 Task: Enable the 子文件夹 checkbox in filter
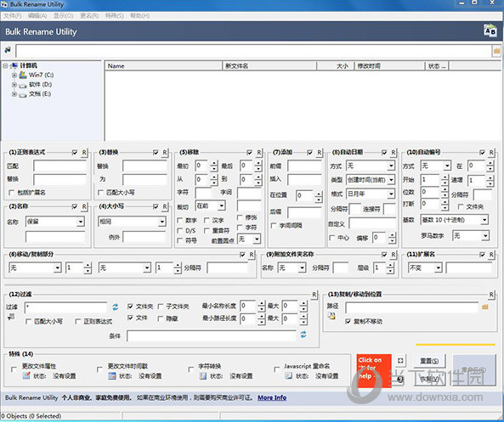[x=161, y=307]
